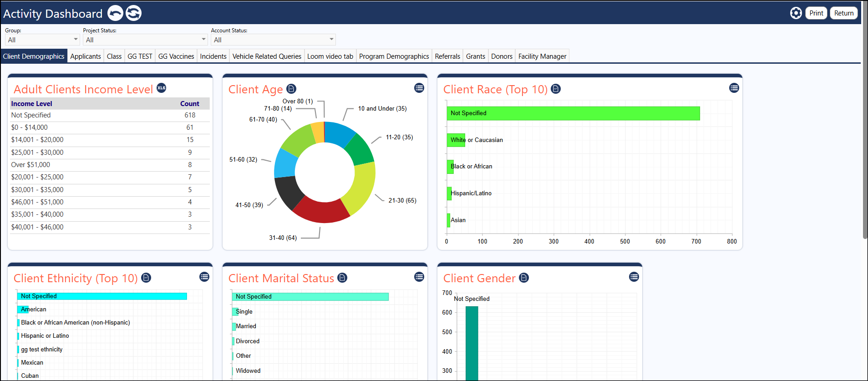Export Adult Clients Income Level to XLS
Viewport: 868px width, 381px height.
(x=162, y=88)
